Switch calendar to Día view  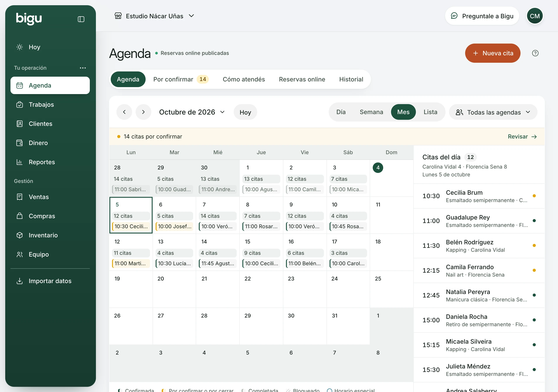click(341, 112)
